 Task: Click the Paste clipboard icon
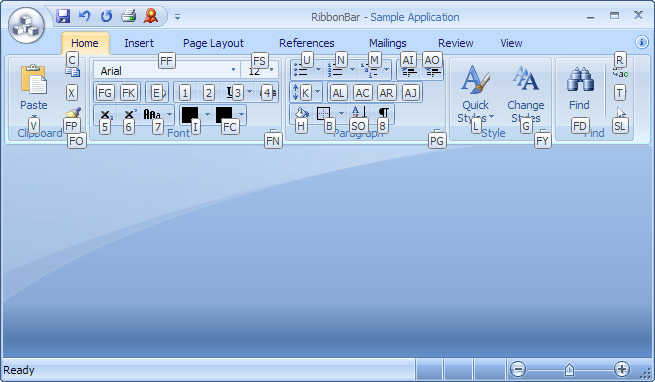click(34, 79)
